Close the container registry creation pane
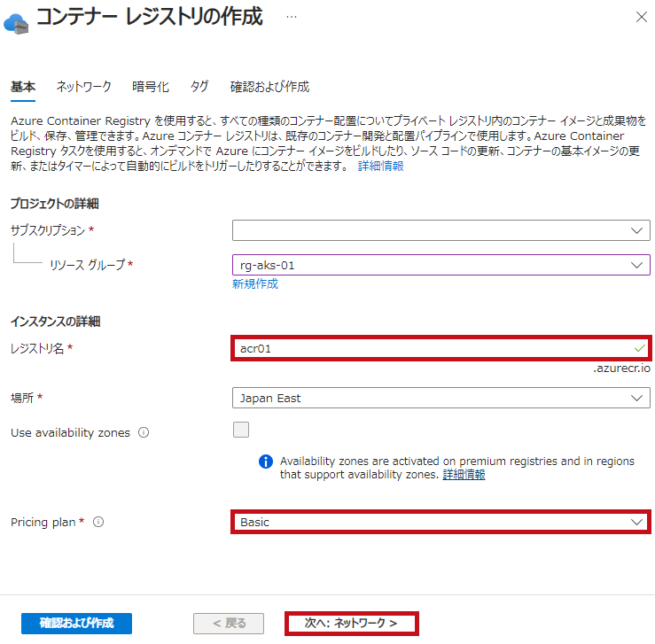This screenshot has width=655, height=644. (641, 17)
